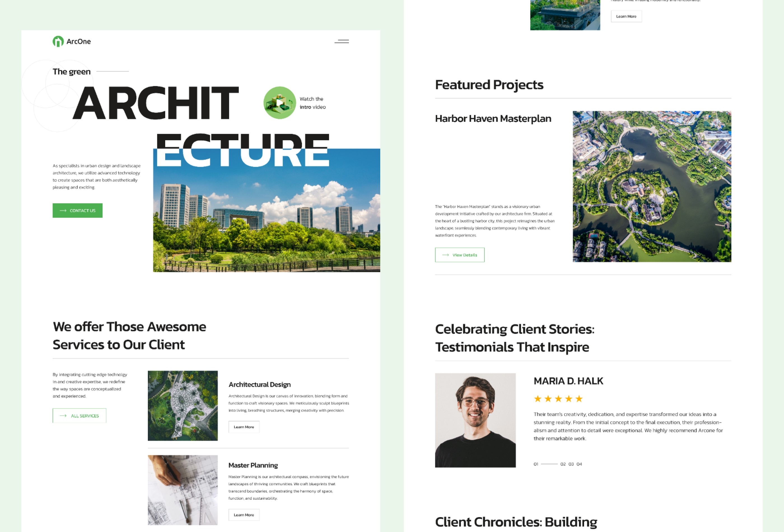Expand the Architectural Design learn more section
The width and height of the screenshot is (784, 532).
point(244,426)
